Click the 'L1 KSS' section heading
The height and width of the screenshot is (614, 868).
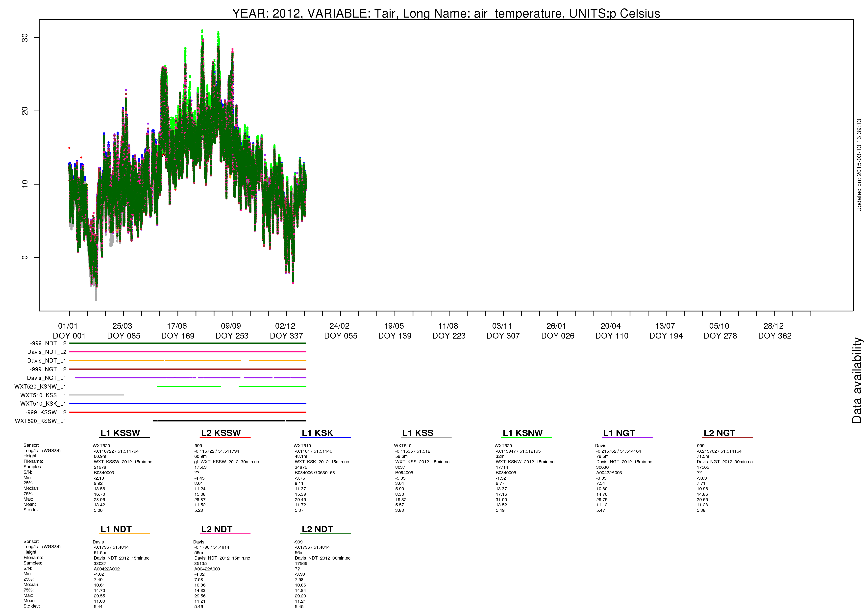coord(418,433)
